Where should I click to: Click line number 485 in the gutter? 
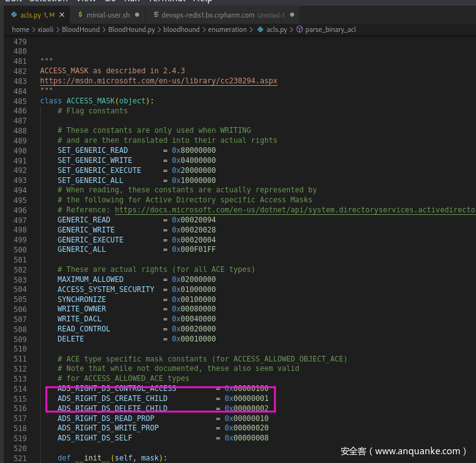(x=22, y=101)
